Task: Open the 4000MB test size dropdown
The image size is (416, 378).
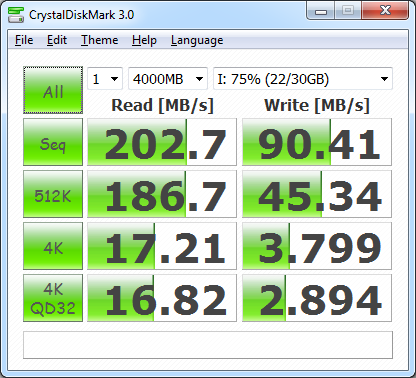Action: (x=168, y=79)
